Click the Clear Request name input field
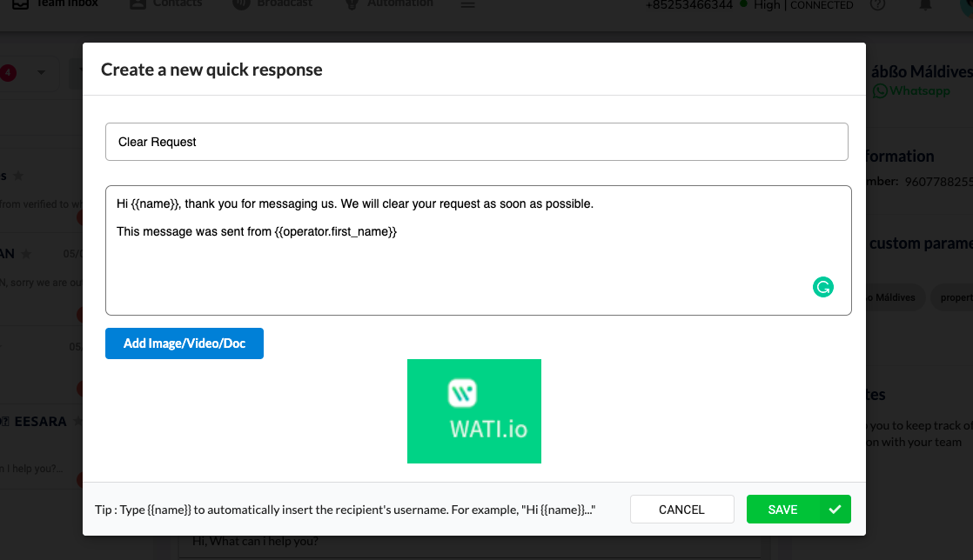 (x=476, y=142)
